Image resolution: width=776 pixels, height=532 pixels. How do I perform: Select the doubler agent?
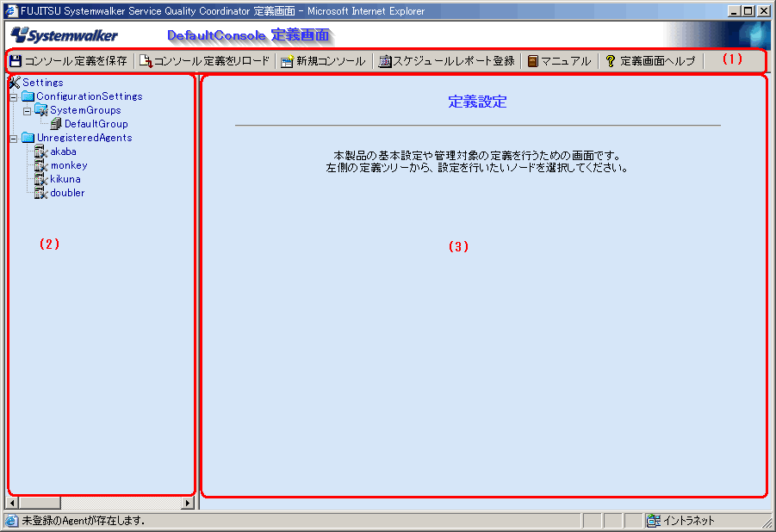67,193
